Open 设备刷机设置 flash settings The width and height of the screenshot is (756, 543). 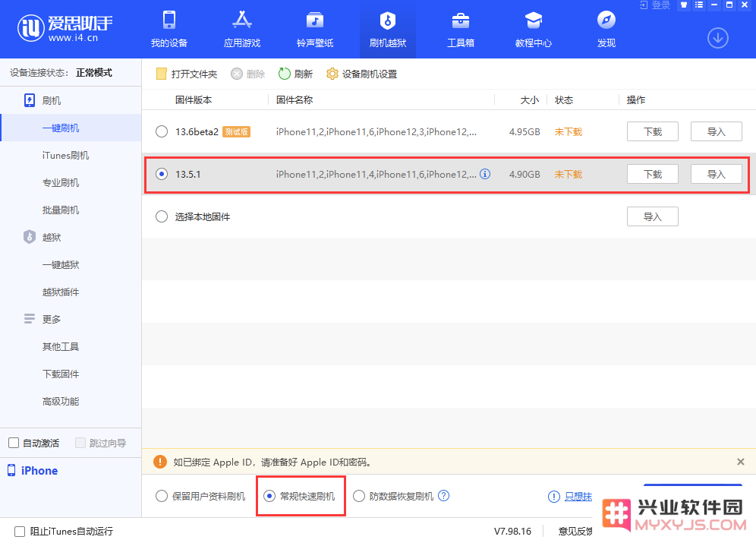[361, 74]
